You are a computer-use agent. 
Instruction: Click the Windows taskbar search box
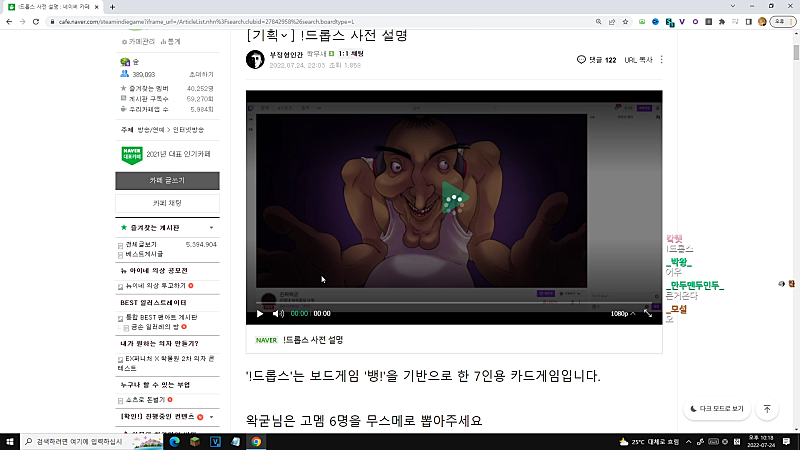(x=92, y=442)
